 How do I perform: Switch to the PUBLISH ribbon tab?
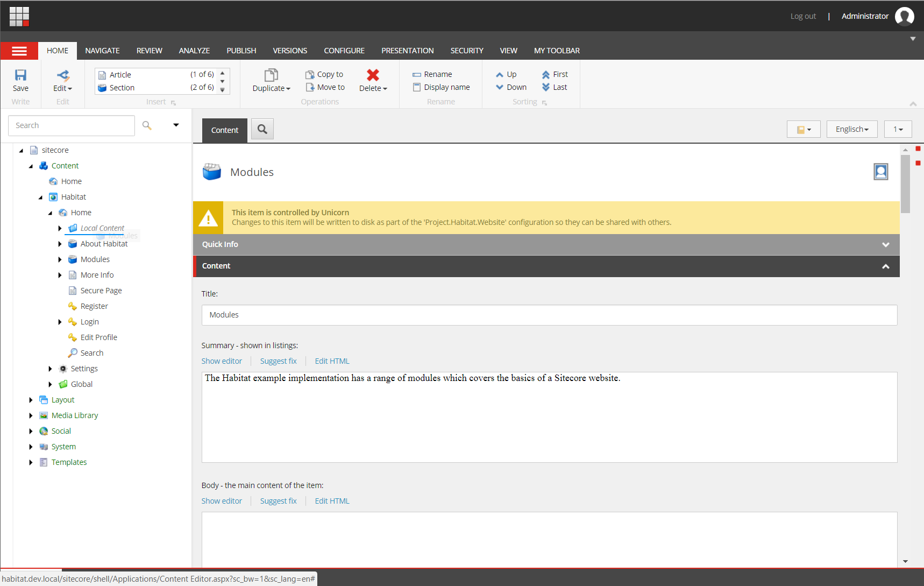(x=241, y=51)
